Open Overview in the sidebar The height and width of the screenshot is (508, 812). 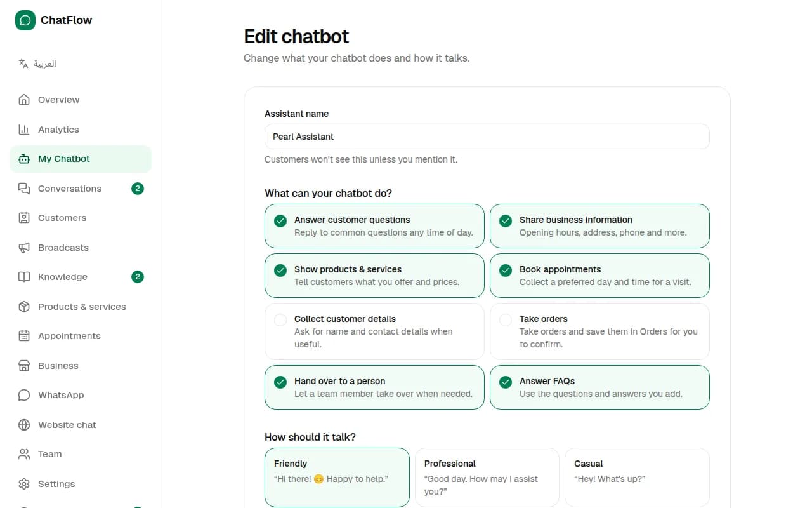81,100
